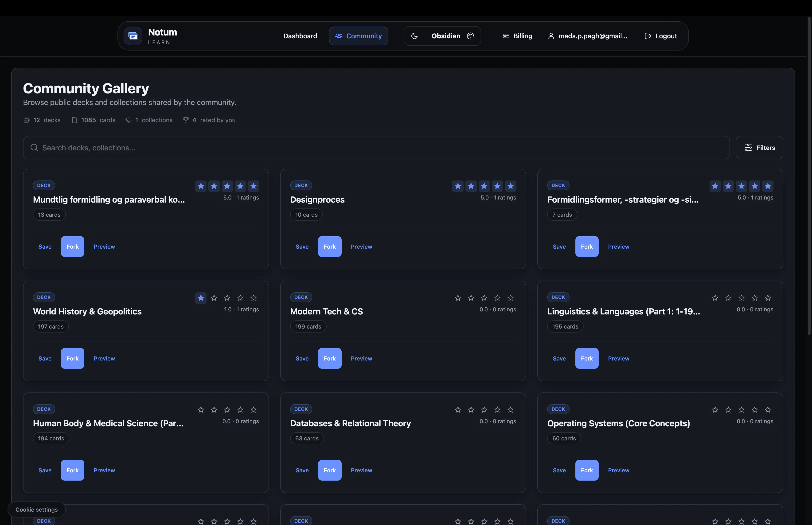
Task: Click the '1085 cards' stat
Action: click(93, 120)
